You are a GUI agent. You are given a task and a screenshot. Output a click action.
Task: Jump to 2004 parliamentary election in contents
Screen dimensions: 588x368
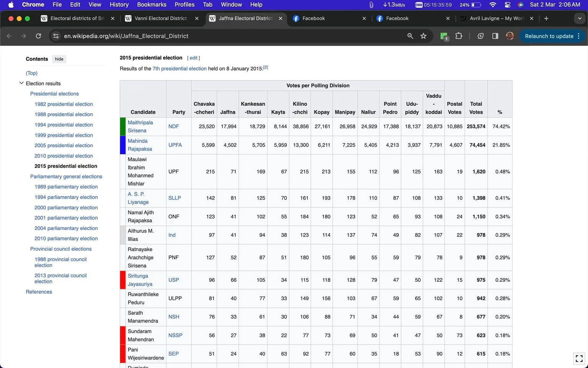tap(66, 228)
